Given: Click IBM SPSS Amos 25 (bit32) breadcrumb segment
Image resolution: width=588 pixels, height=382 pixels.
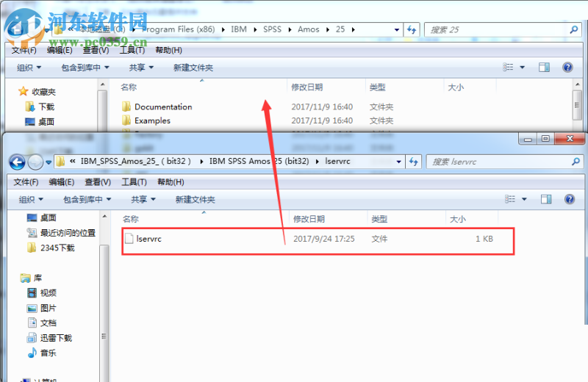Looking at the screenshot, I should [x=259, y=161].
